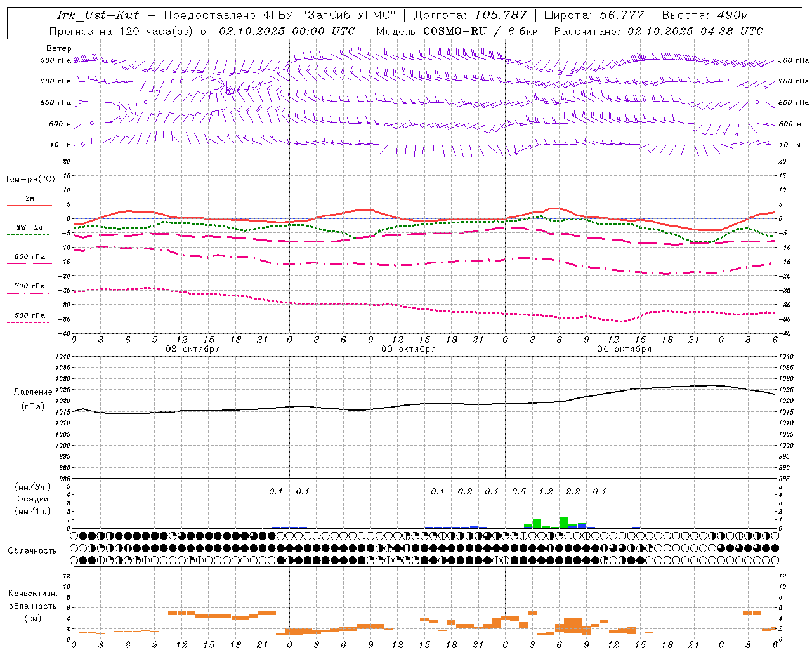Select the provider text ФГБУ "ЗапСиб УГМС"

pyautogui.click(x=329, y=15)
